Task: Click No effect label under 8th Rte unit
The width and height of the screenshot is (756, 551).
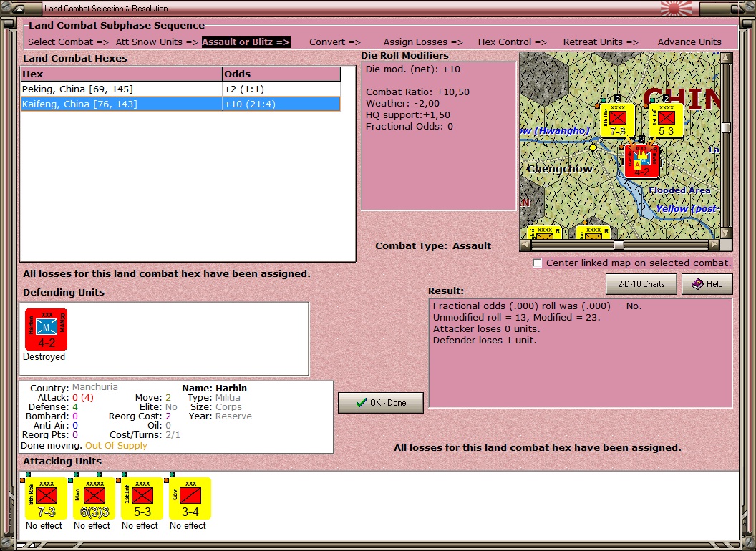Action: pyautogui.click(x=44, y=525)
